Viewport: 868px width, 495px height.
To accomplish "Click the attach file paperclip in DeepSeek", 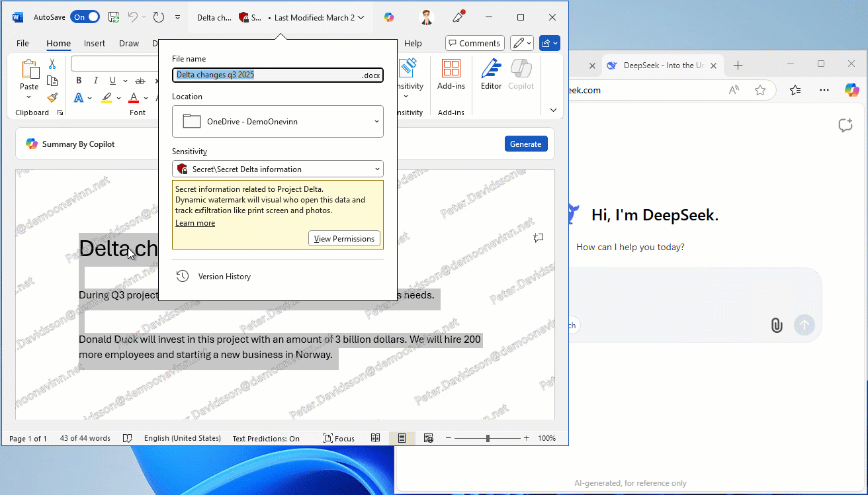I will coord(777,325).
